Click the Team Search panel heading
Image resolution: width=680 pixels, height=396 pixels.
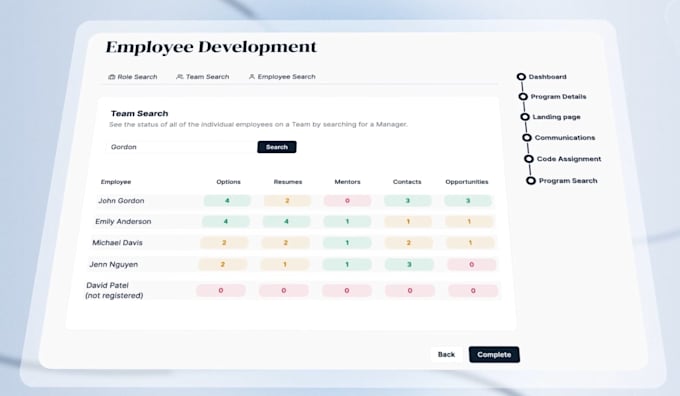point(139,114)
